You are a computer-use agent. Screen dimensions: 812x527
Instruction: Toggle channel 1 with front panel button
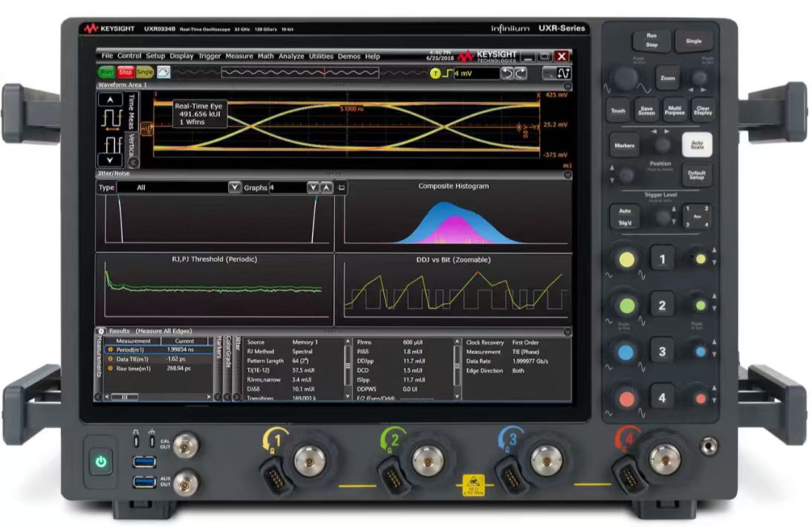coord(662,259)
